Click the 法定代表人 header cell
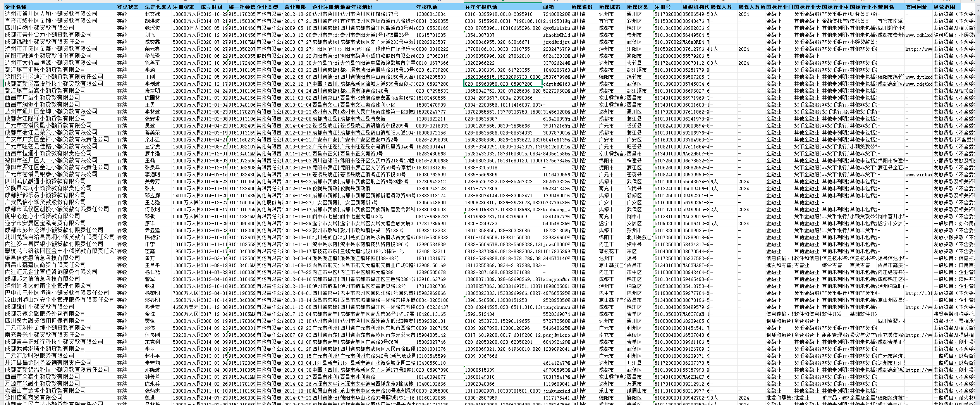The image size is (980, 405). 158,7
